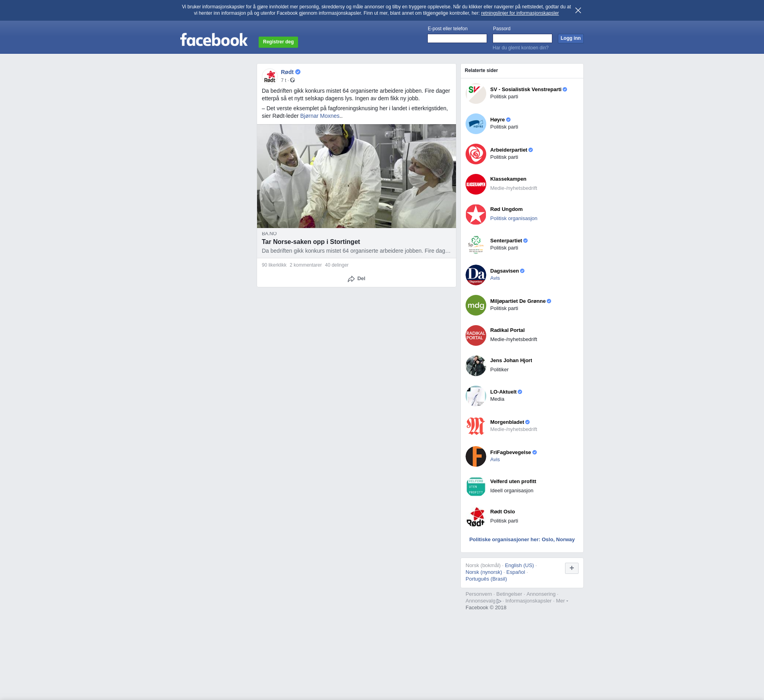Click the Rødt page profile picture

(270, 76)
